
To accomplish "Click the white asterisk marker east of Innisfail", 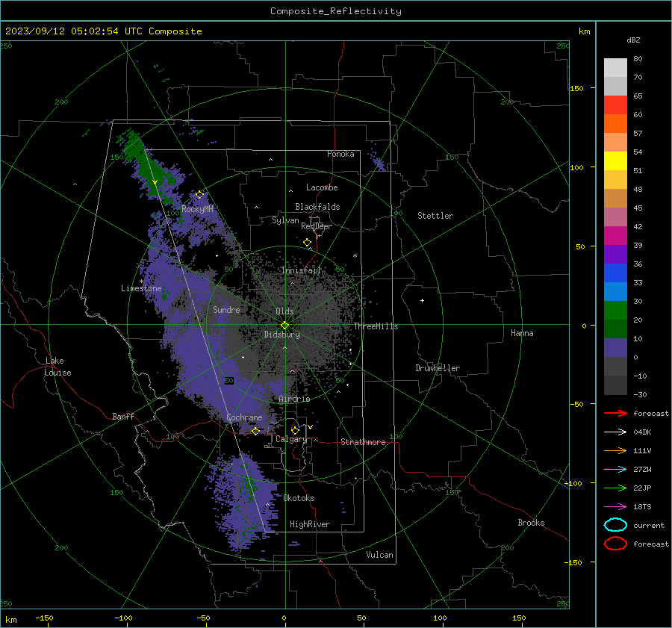I will [x=355, y=256].
